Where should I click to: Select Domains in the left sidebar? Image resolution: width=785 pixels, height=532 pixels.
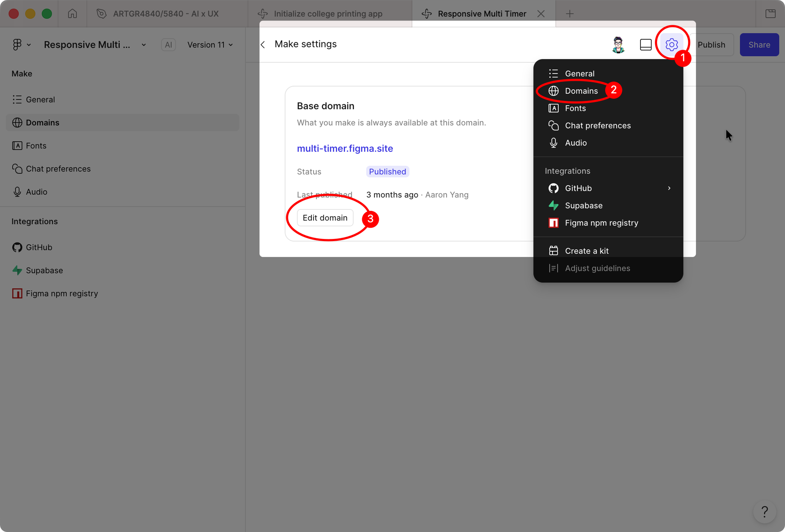[123, 123]
